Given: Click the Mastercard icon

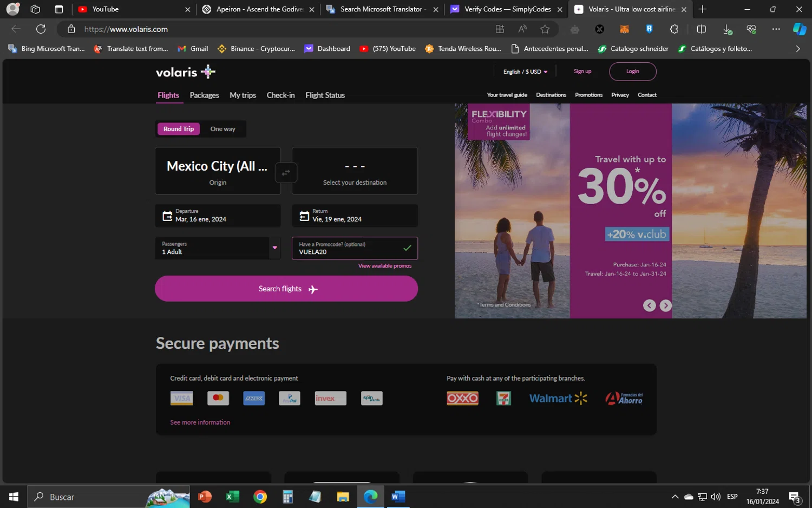Looking at the screenshot, I should 218,398.
